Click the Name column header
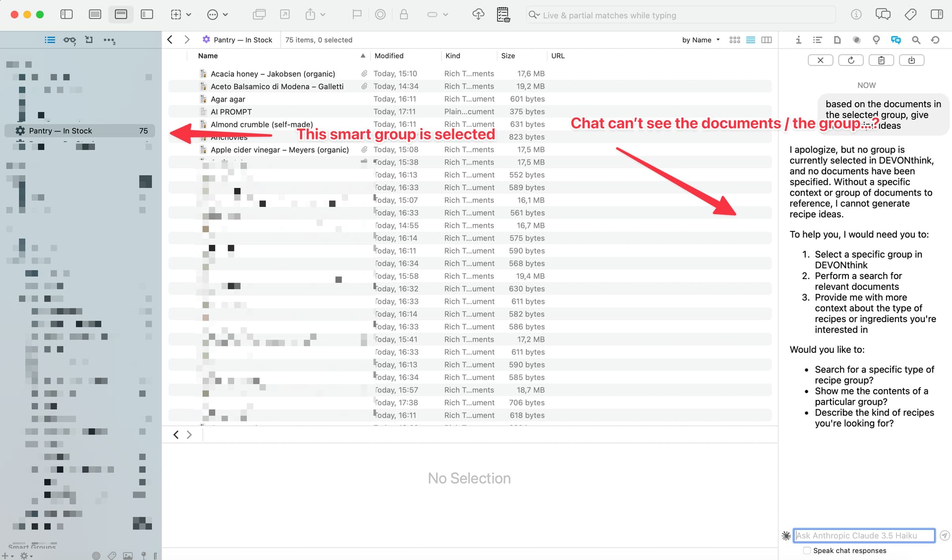Viewport: 952px width, 560px height. [208, 56]
